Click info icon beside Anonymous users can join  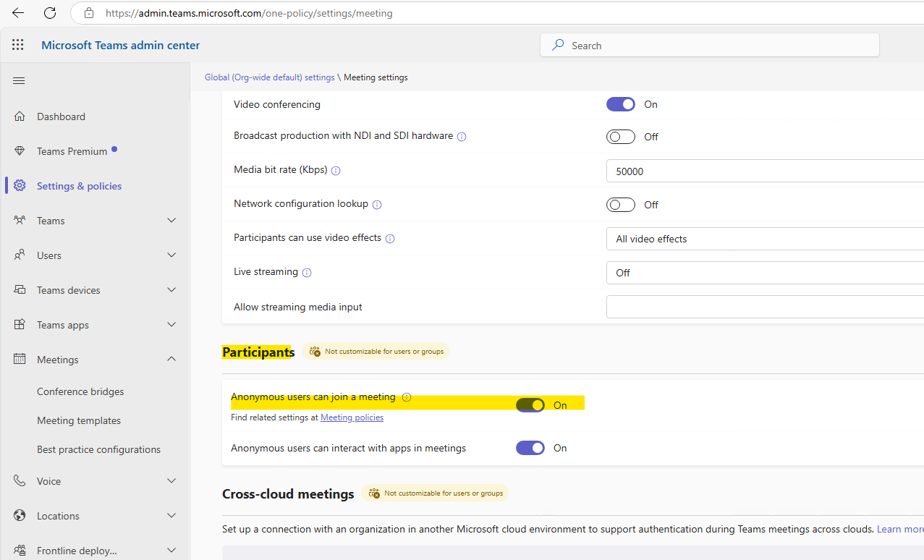click(407, 397)
